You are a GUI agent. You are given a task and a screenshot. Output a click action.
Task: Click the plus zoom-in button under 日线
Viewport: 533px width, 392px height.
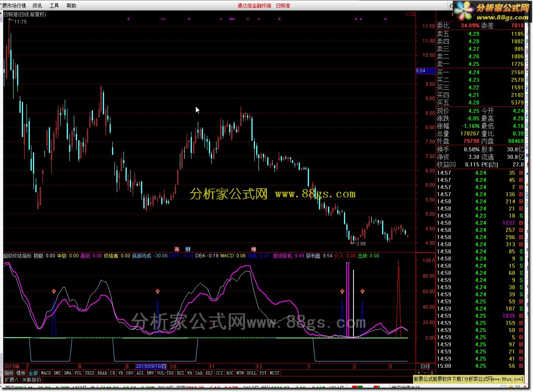(x=419, y=373)
